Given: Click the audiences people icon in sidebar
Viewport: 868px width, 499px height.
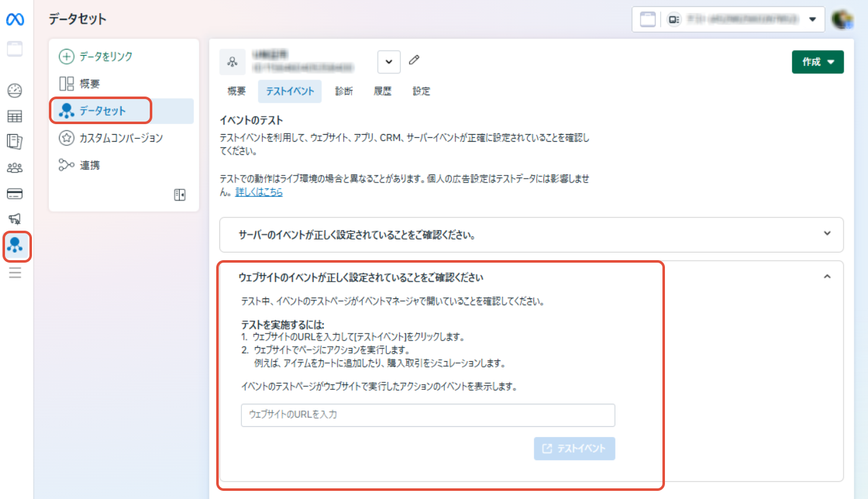Looking at the screenshot, I should coord(15,167).
